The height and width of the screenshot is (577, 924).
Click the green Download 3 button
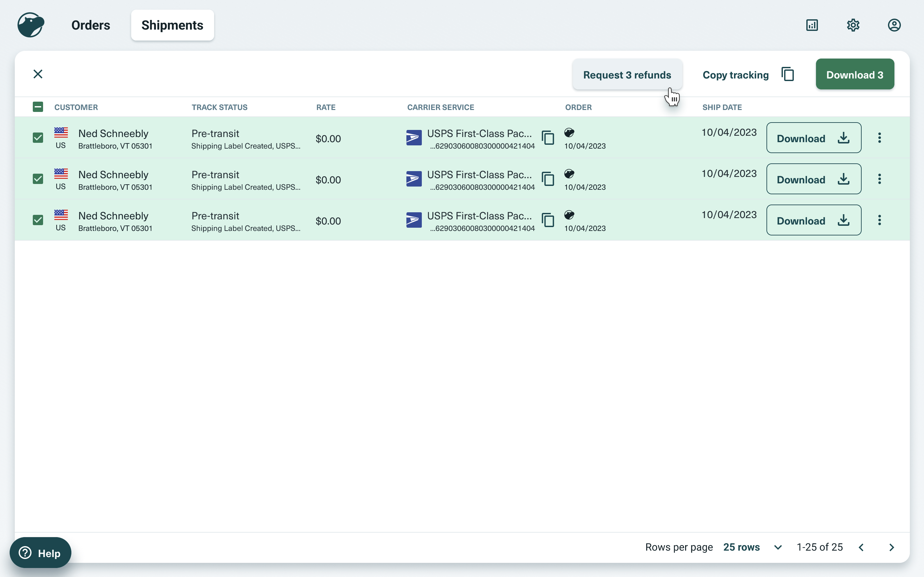(x=855, y=74)
